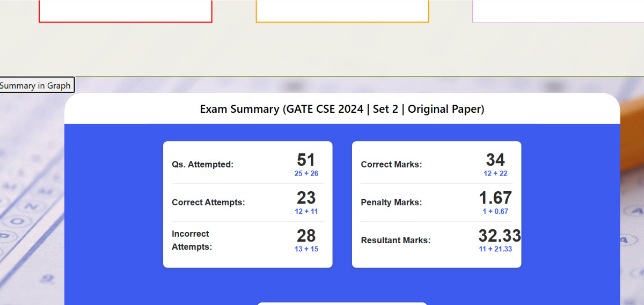
Task: Select the Incorrect Attempts label
Action: pyautogui.click(x=192, y=241)
